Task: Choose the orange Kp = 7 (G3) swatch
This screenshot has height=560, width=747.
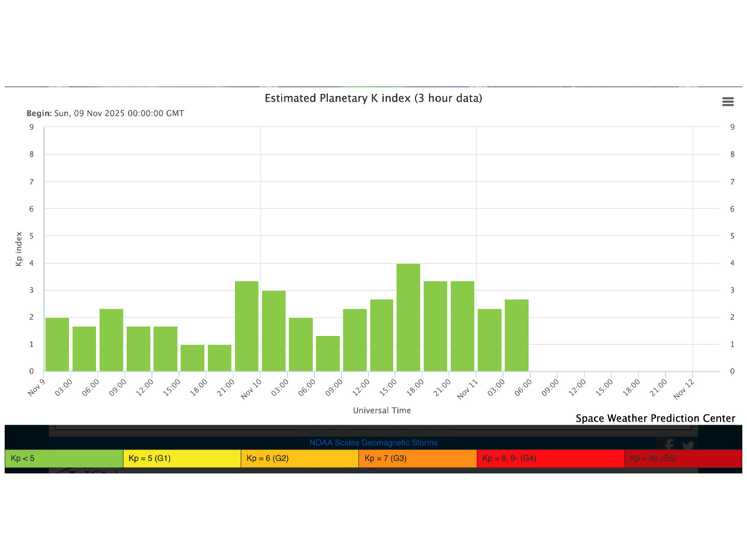Action: tap(417, 458)
